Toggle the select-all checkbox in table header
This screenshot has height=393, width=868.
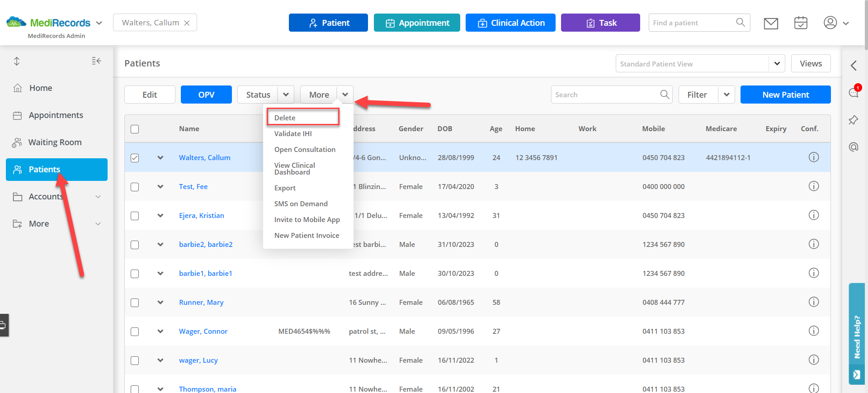click(135, 129)
